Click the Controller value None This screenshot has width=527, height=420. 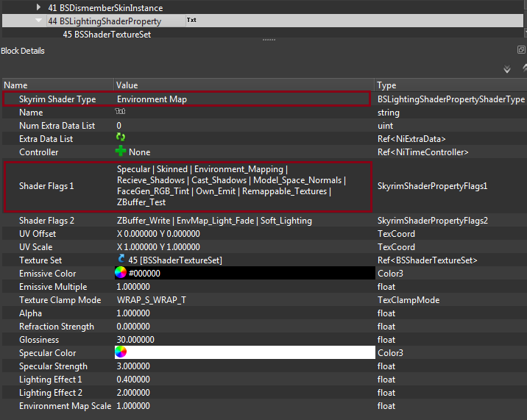[140, 152]
